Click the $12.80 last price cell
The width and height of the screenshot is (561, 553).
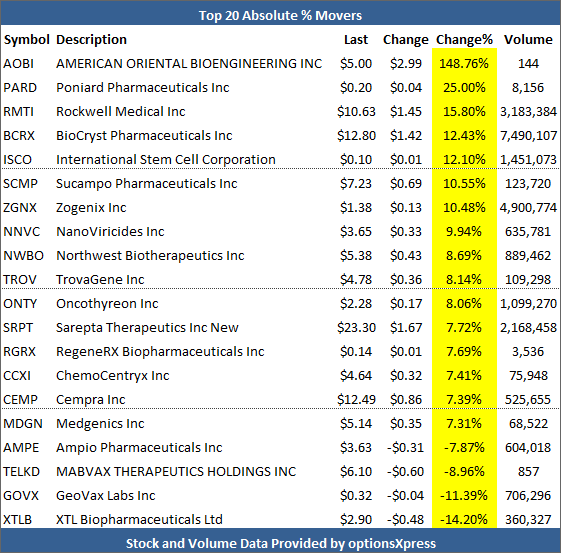356,136
